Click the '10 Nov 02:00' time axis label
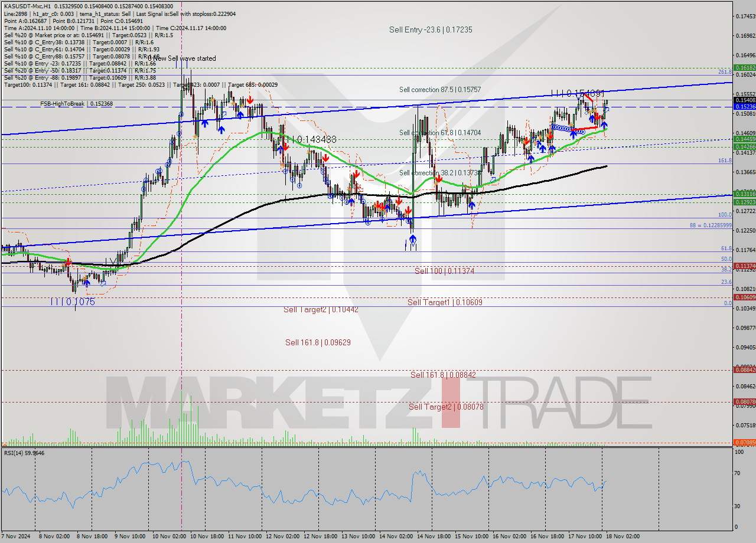The height and width of the screenshot is (543, 756). (168, 537)
